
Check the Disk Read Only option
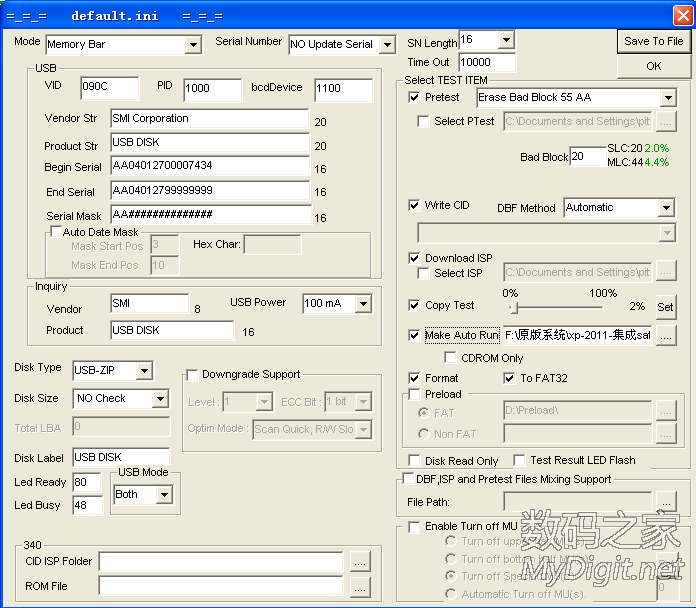click(x=414, y=460)
